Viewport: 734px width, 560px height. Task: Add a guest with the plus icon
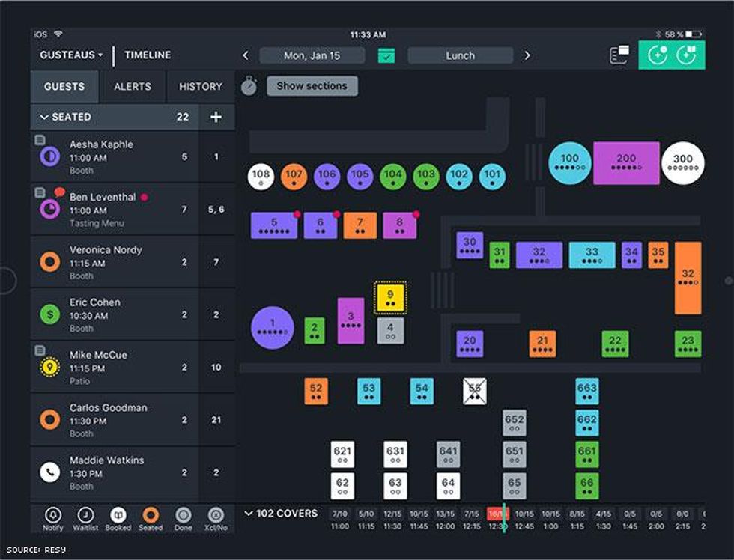[x=216, y=117]
